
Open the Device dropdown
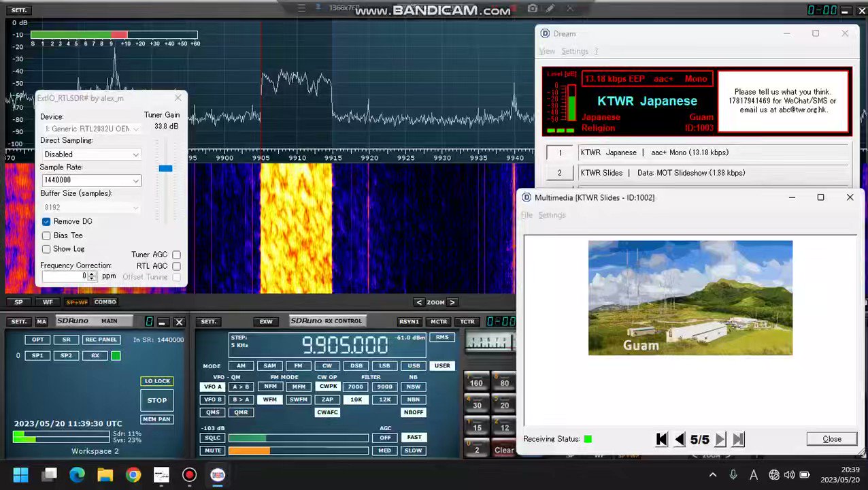[91, 129]
